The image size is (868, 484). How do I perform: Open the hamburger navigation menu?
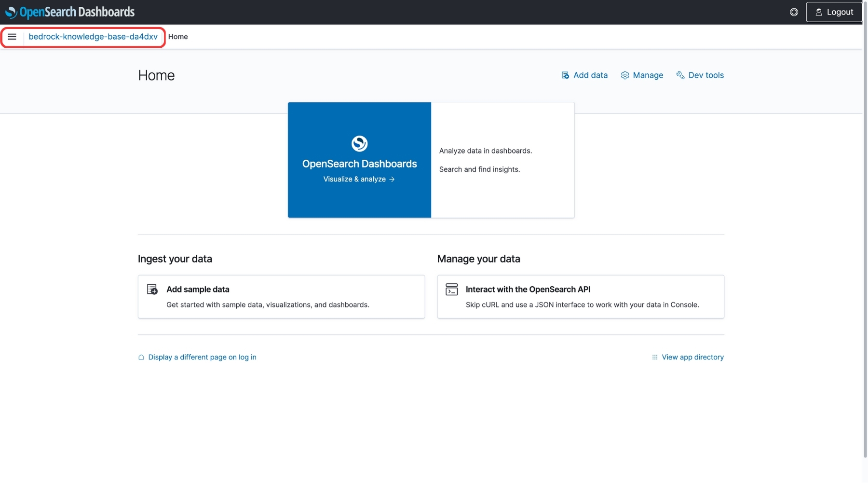pyautogui.click(x=12, y=37)
